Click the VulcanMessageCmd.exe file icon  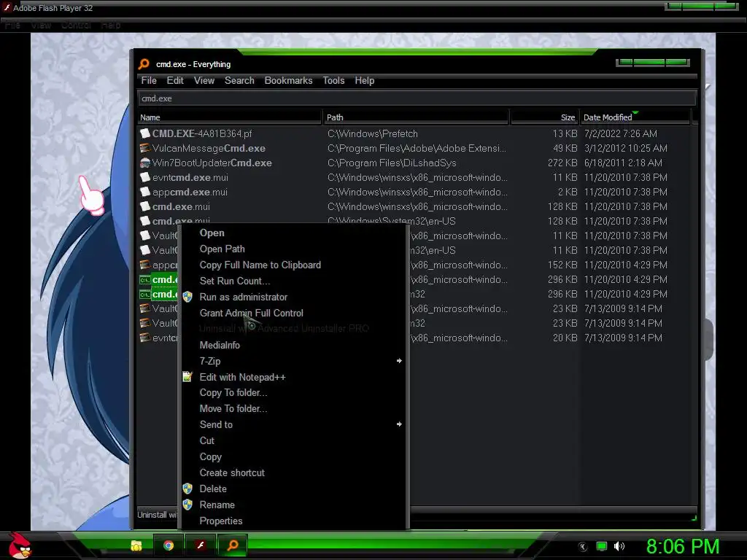(x=145, y=148)
